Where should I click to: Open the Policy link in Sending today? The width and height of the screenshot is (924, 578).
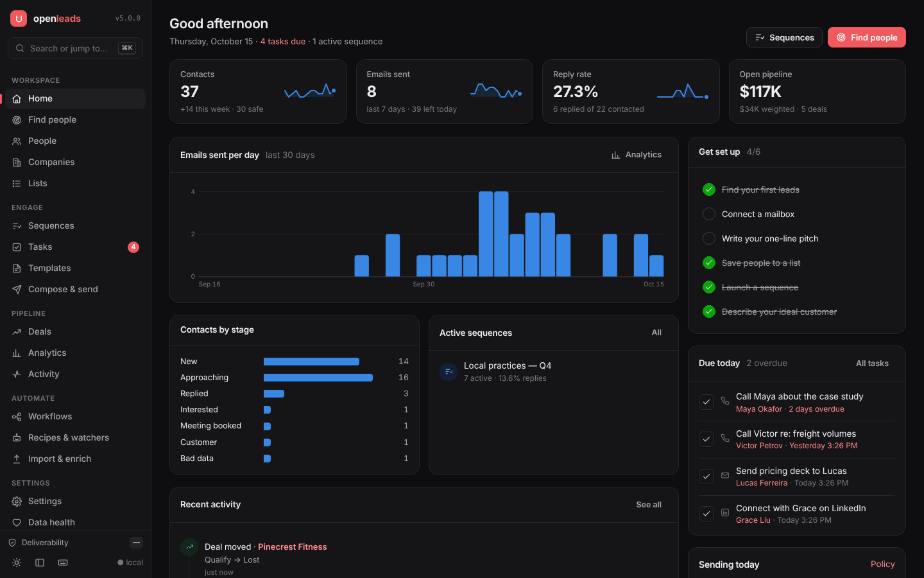pyautogui.click(x=883, y=565)
